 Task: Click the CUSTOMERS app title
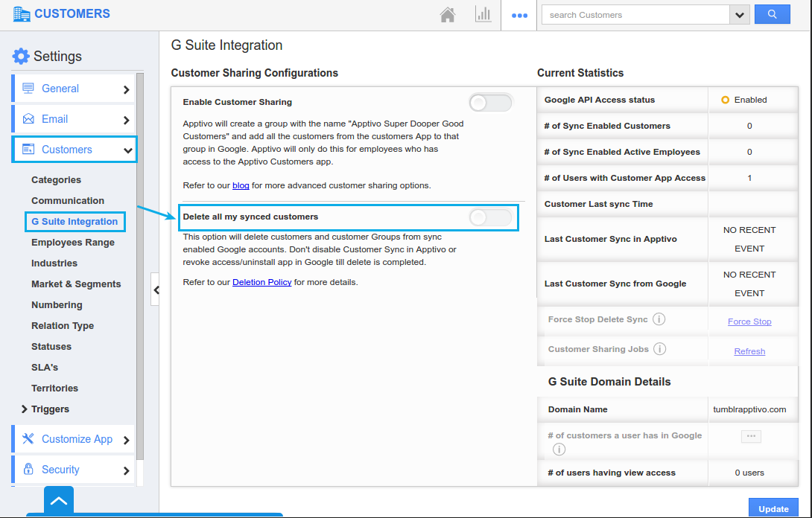click(72, 14)
